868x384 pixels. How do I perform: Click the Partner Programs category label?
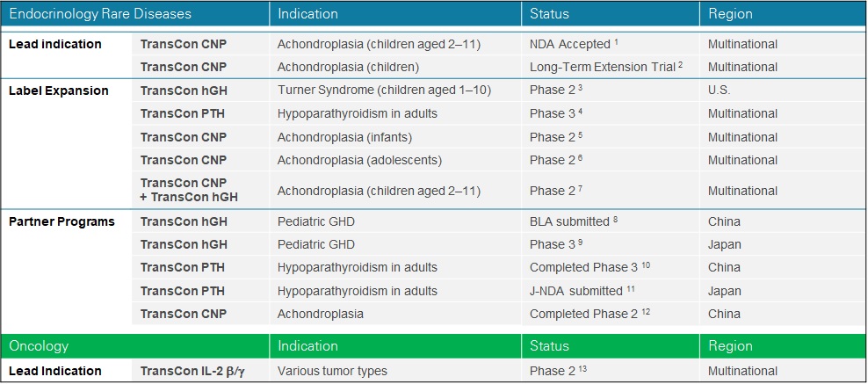coord(61,222)
